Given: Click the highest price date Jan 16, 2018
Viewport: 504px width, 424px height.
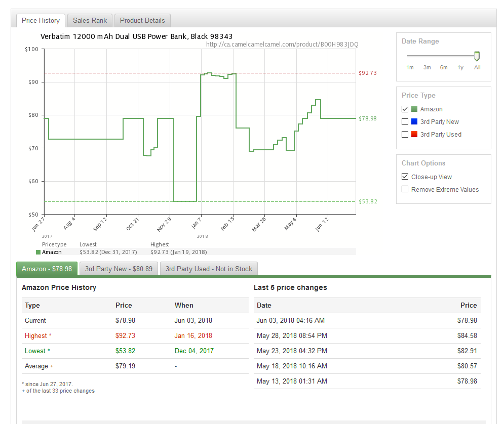Looking at the screenshot, I should pyautogui.click(x=193, y=336).
